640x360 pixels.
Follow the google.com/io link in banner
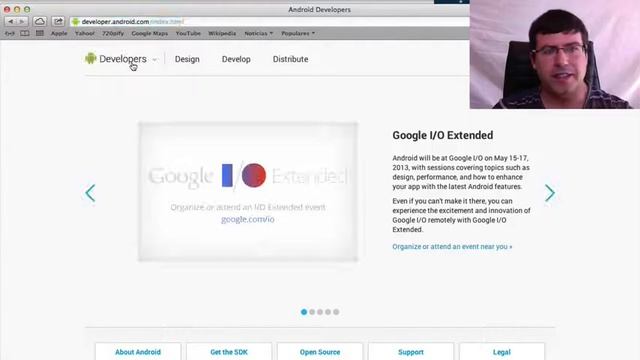247,219
